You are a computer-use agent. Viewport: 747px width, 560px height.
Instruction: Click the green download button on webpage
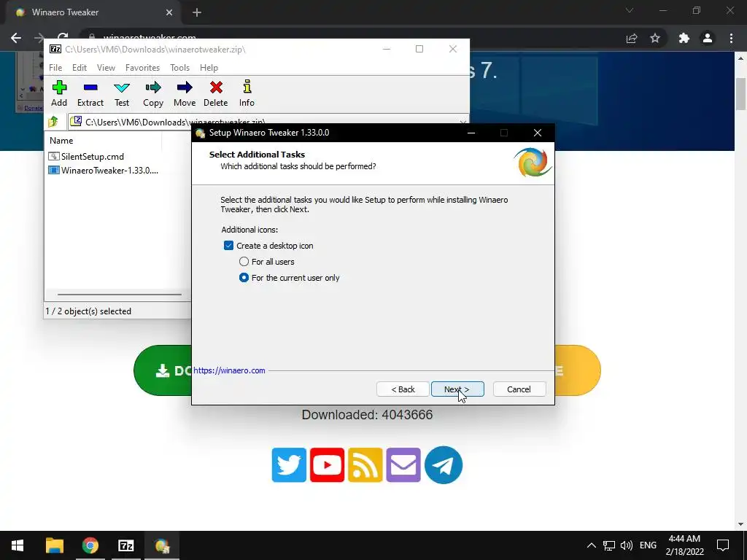click(163, 370)
